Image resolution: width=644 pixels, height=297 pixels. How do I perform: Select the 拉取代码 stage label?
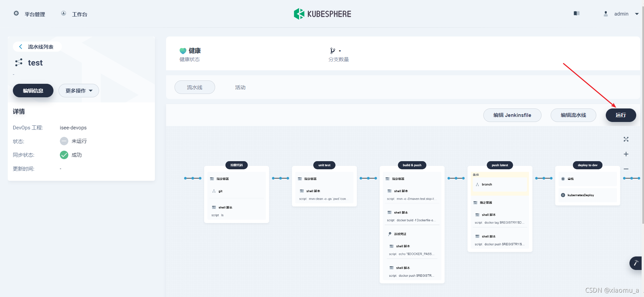pyautogui.click(x=236, y=165)
